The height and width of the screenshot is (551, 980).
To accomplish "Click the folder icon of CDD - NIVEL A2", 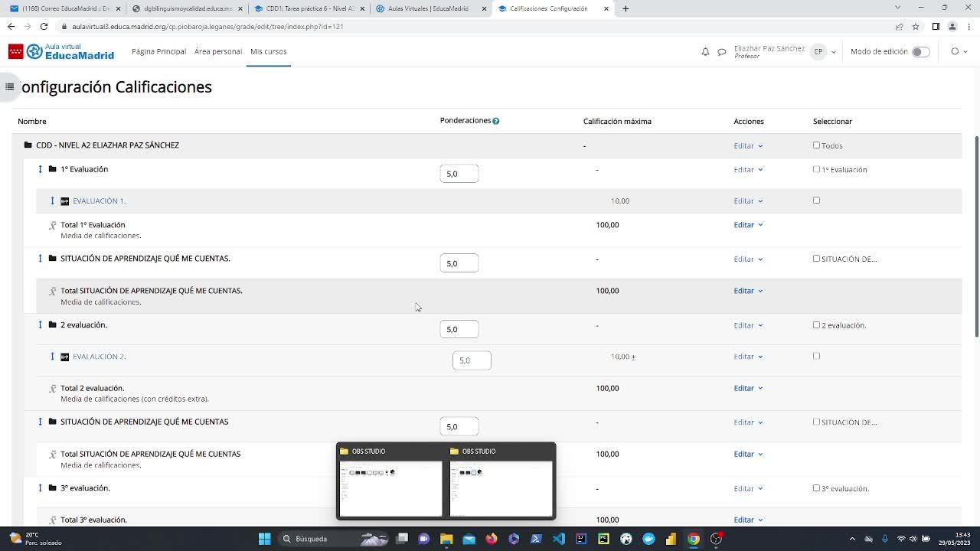I will pyautogui.click(x=28, y=145).
